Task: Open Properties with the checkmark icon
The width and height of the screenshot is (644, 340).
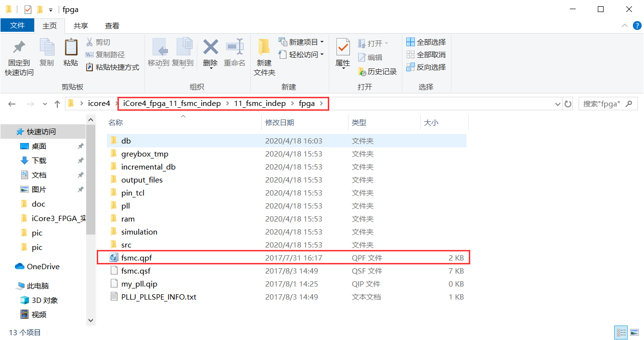Action: (343, 47)
